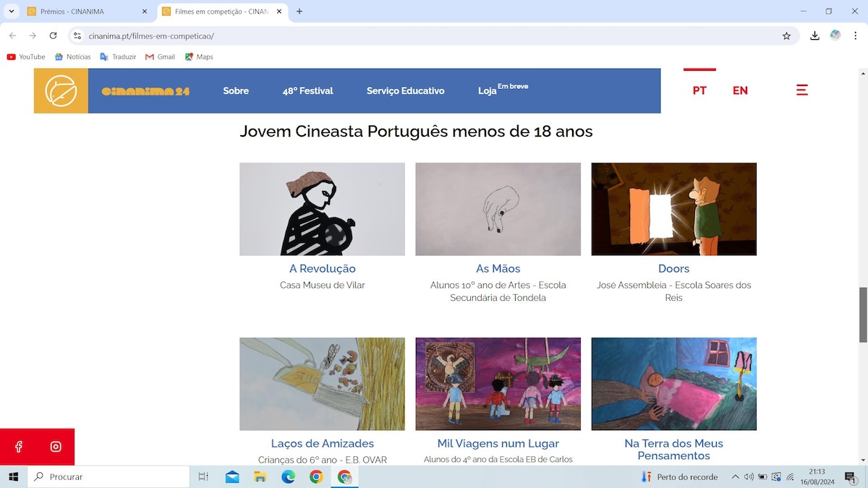Reload the page
Viewport: 868px width, 488px height.
53,35
